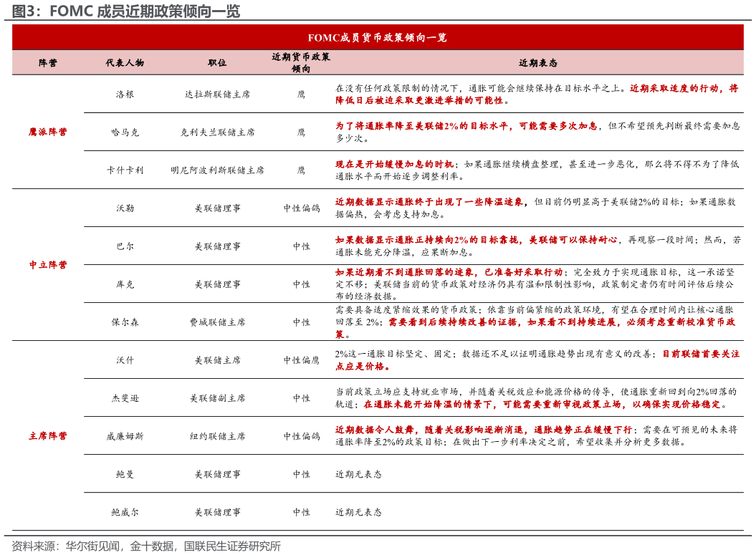Click the "中性偏鸽" stance for 威廉姆斯
Image resolution: width=756 pixels, height=555 pixels.
302,436
